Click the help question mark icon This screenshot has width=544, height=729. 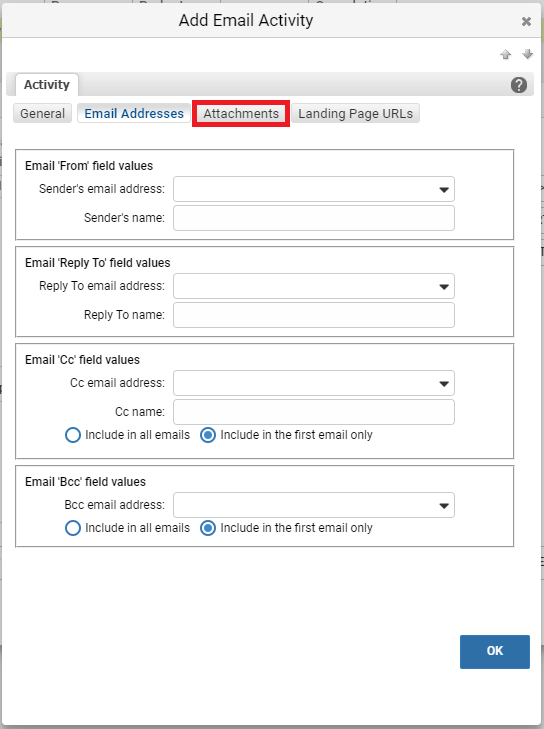click(518, 85)
